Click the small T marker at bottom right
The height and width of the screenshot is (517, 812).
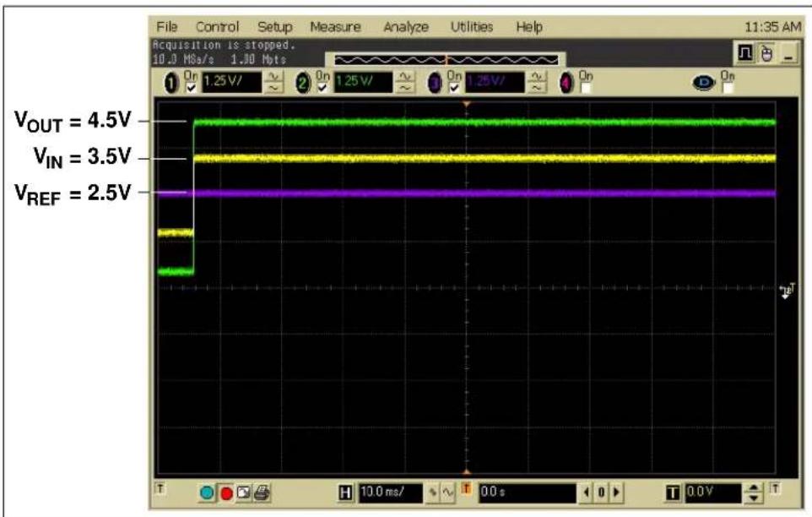point(775,488)
